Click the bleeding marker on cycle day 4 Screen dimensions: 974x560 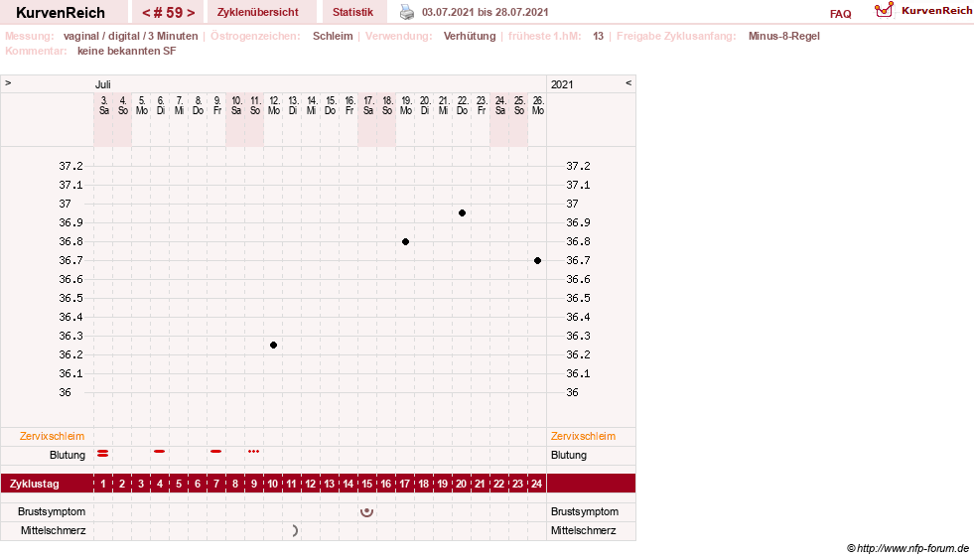point(160,451)
